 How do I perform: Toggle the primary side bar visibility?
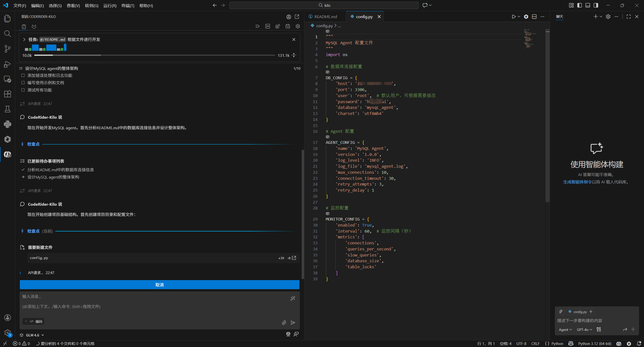click(x=580, y=5)
